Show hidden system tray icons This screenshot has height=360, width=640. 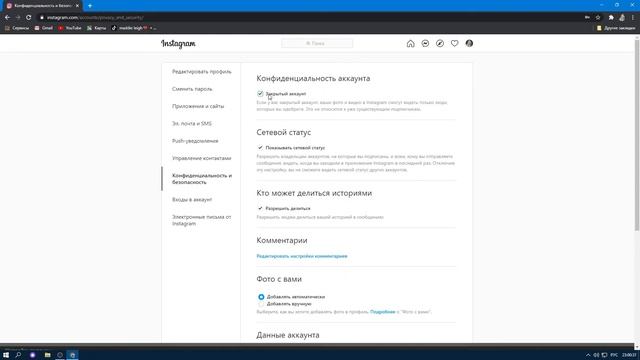pos(588,355)
